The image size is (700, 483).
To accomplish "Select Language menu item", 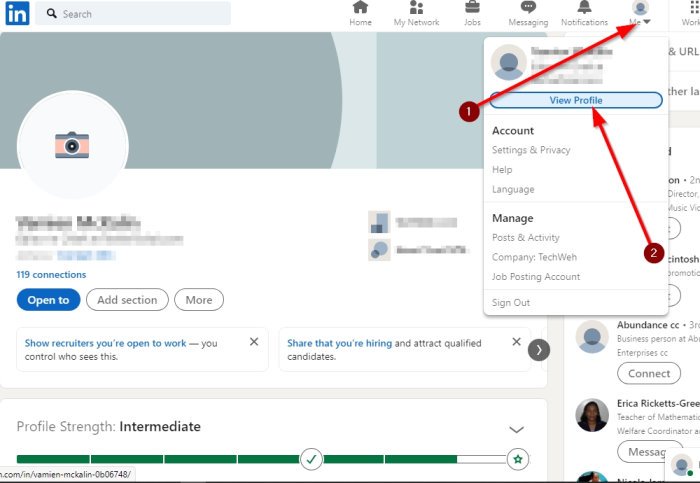I will 513,189.
